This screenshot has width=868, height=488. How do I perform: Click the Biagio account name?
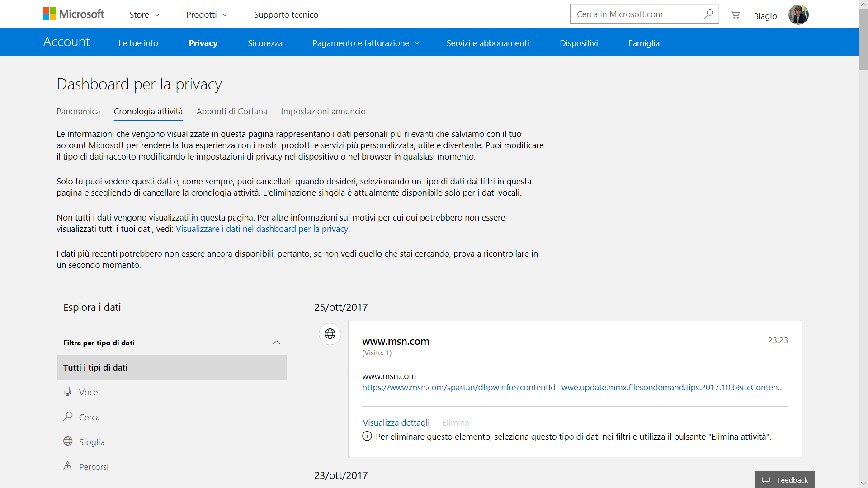point(765,16)
